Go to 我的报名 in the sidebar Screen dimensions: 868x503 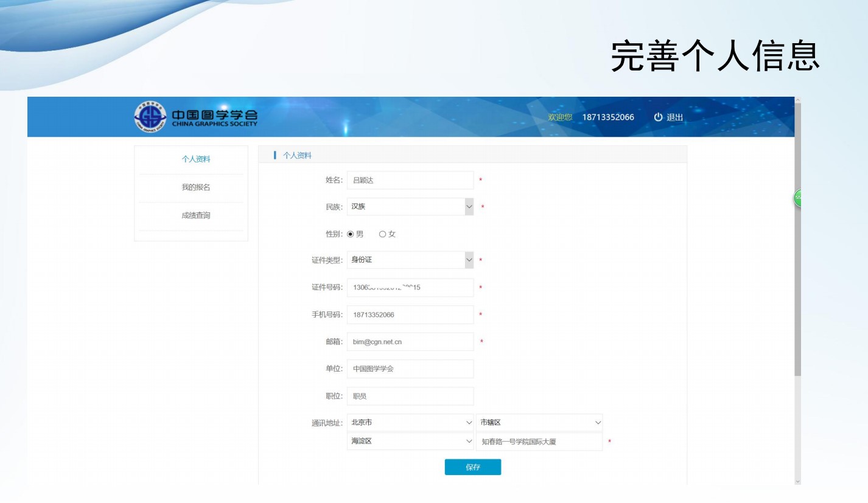pos(196,187)
